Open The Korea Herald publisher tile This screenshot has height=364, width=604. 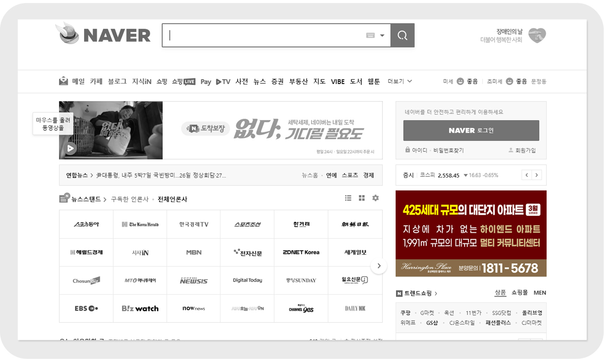(x=140, y=224)
